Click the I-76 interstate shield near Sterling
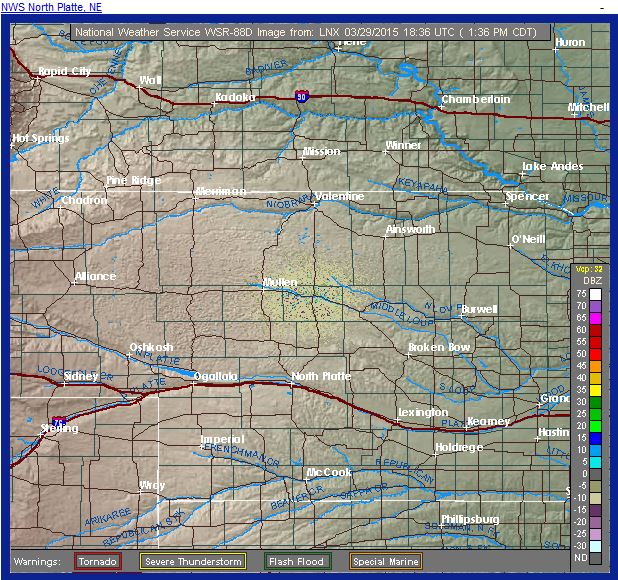Image resolution: width=618 pixels, height=580 pixels. (59, 421)
